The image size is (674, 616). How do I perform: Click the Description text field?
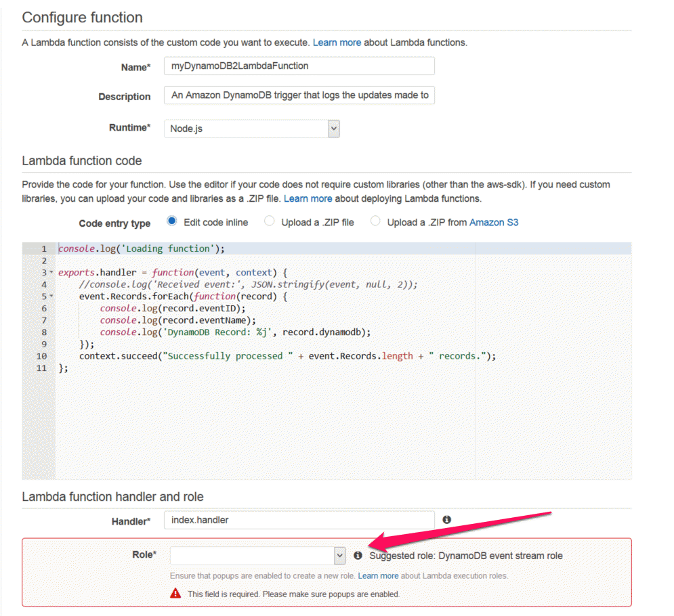click(x=299, y=95)
